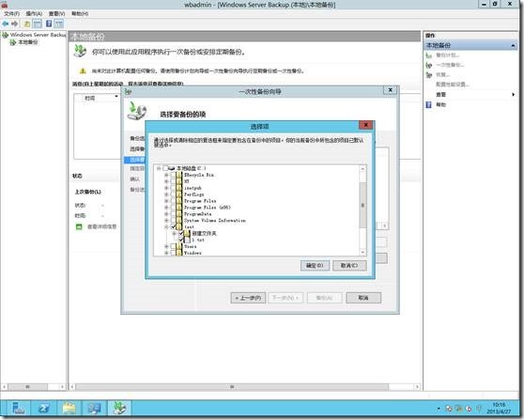Screen dimensions: 524x420
Task: Expand the Program Files tree node
Action: pos(166,201)
